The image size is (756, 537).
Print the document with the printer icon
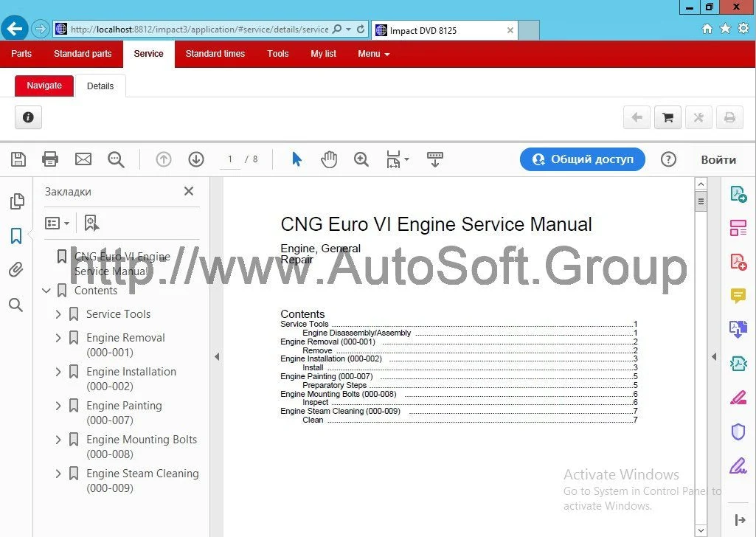pos(50,159)
